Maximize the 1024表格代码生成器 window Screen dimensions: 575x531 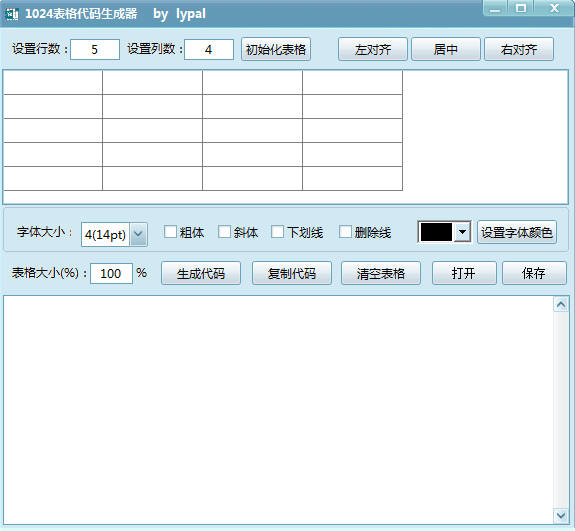521,8
